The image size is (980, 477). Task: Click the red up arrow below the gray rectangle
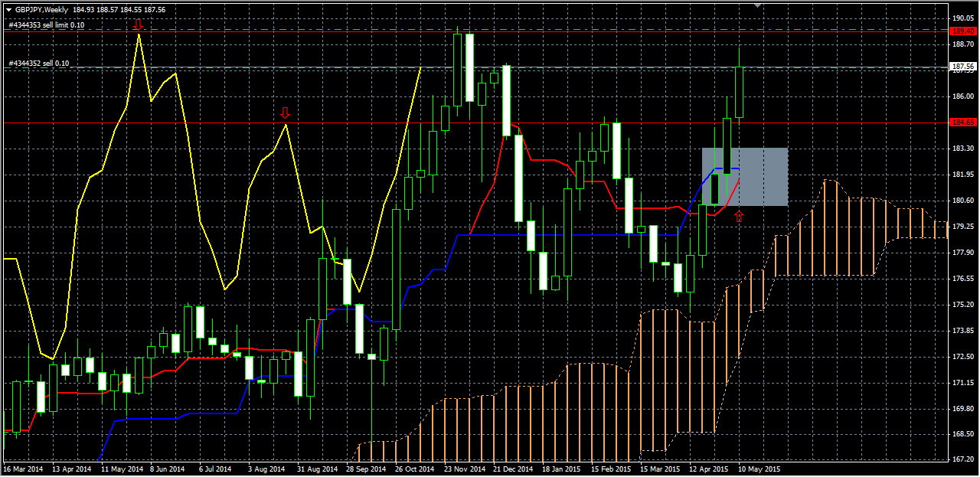(739, 217)
